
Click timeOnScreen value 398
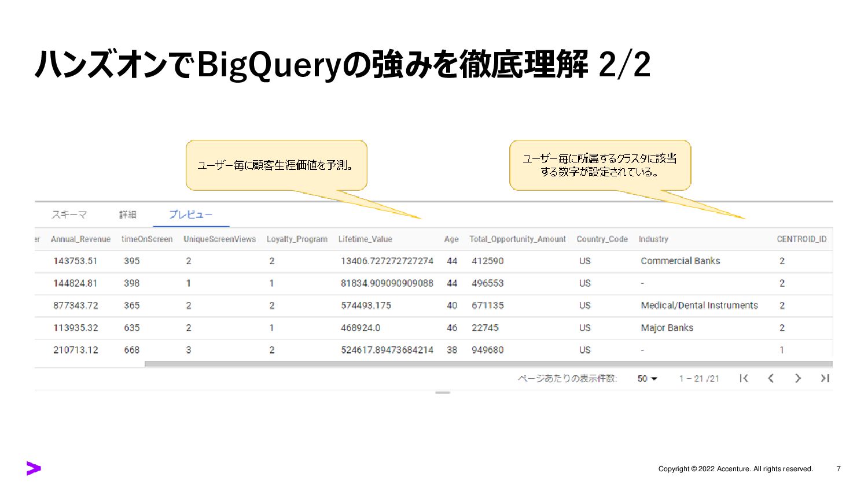click(132, 283)
